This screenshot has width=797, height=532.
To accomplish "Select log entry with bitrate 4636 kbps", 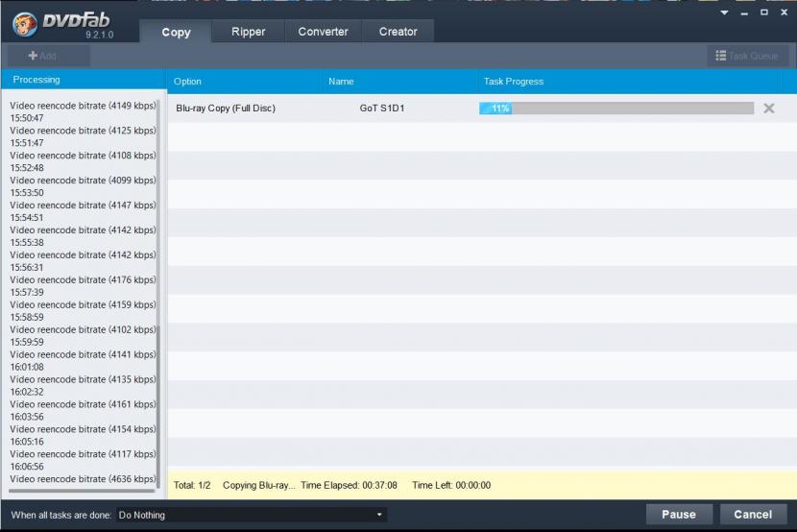I will click(x=83, y=479).
